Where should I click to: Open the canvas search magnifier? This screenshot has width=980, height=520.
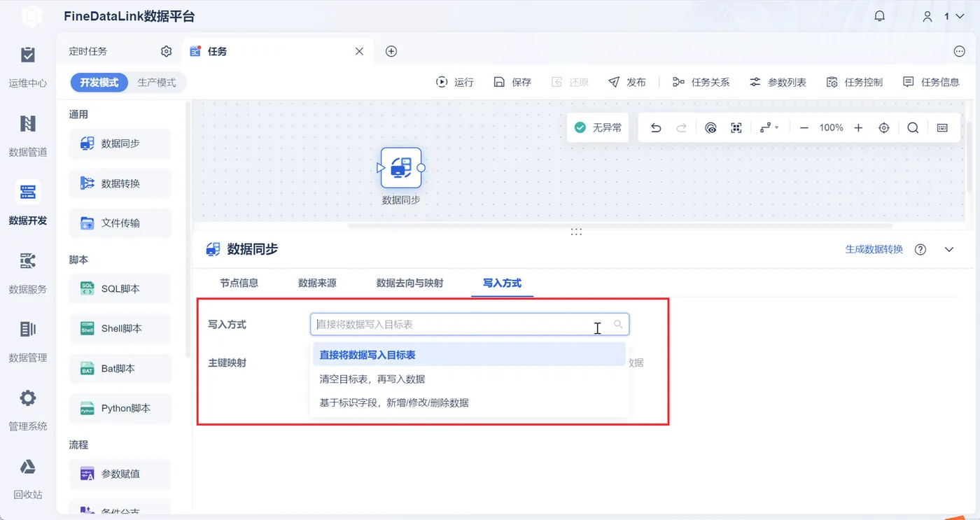coord(913,128)
